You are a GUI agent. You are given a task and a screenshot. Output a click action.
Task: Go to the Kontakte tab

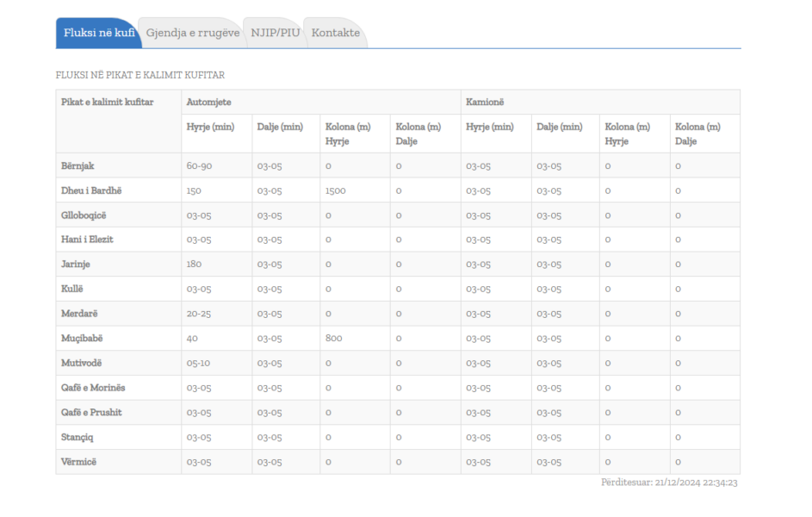point(336,33)
